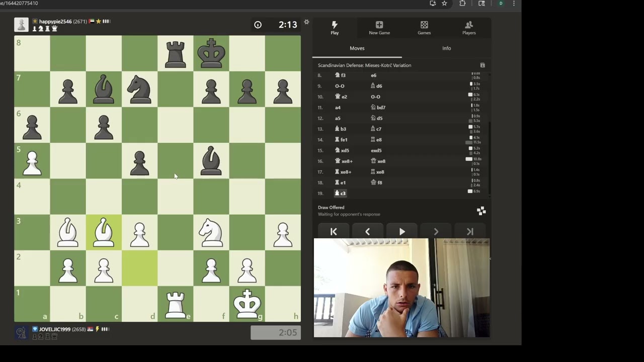Click JOVELJIC1999's avatar
Image resolution: width=644 pixels, height=362 pixels.
pos(21,332)
